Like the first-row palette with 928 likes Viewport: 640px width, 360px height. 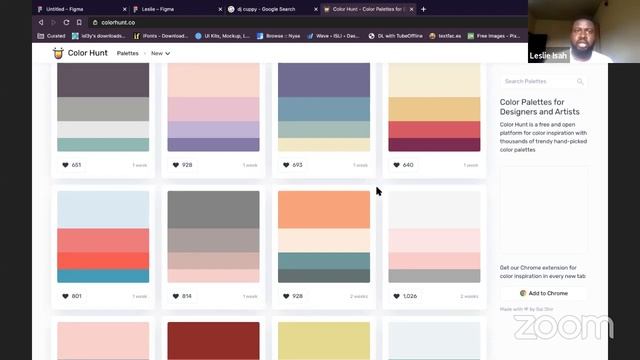tap(182, 165)
